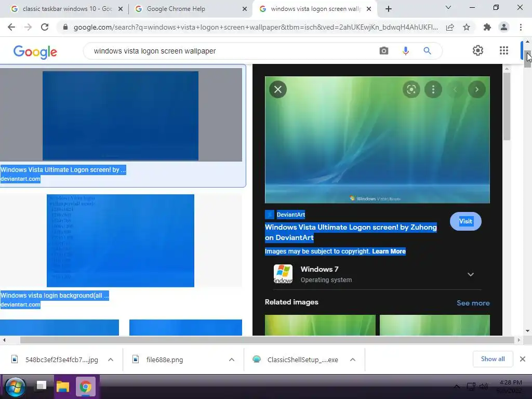This screenshot has width=532, height=399.
Task: Open Google quick settings gear
Action: pyautogui.click(x=478, y=50)
